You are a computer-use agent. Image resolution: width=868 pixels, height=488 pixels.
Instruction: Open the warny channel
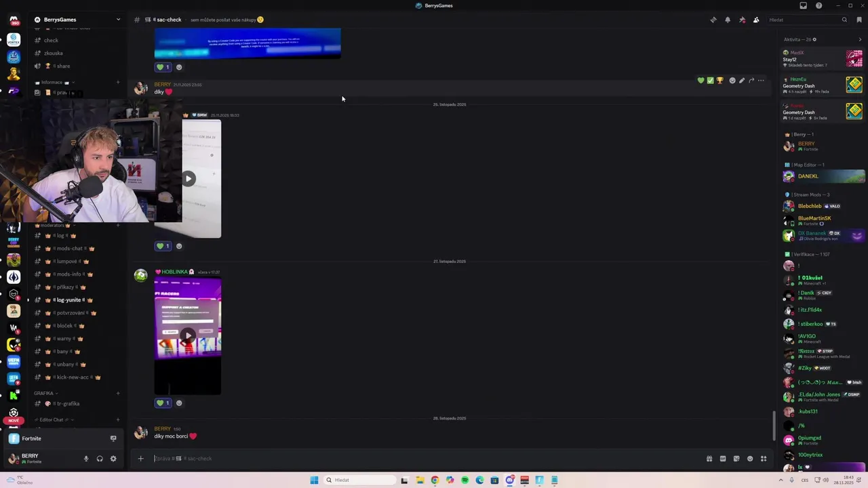77,339
